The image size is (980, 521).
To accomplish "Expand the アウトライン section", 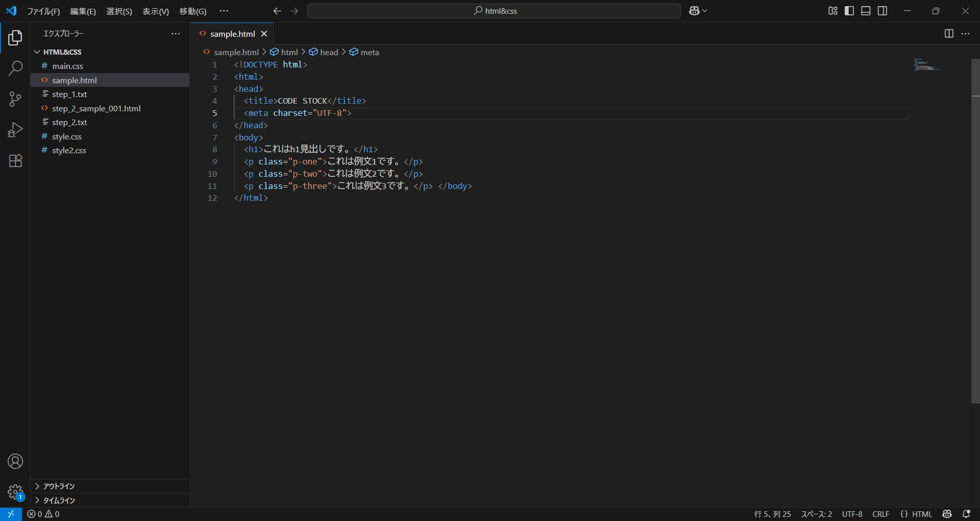I will coord(59,486).
